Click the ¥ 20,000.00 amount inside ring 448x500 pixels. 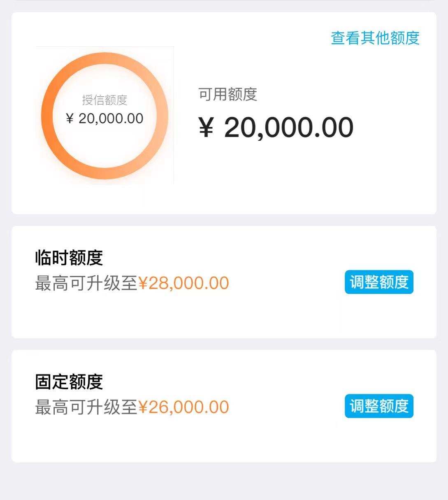[104, 119]
